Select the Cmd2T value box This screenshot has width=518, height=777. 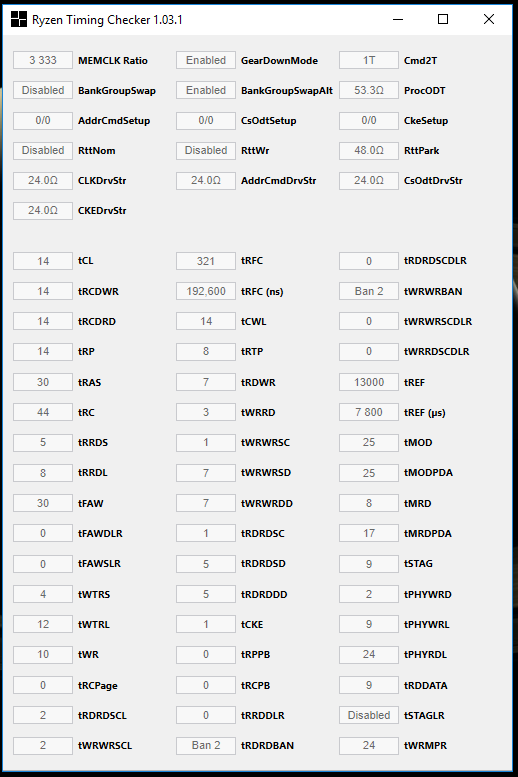pyautogui.click(x=369, y=60)
